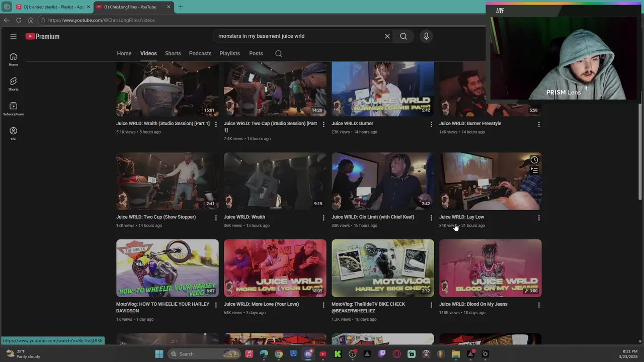Open the Windows Start menu
The image size is (644, 362).
tap(159, 354)
